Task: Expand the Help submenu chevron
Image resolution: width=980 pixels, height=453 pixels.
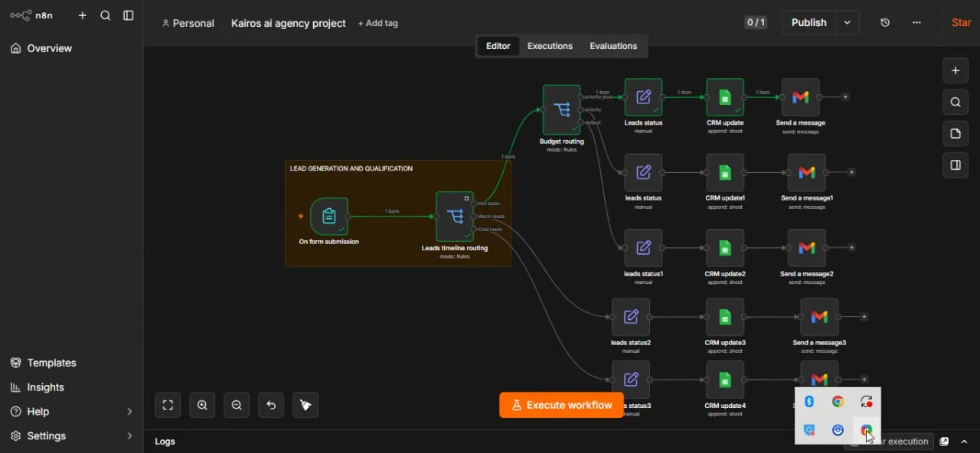Action: coord(129,412)
